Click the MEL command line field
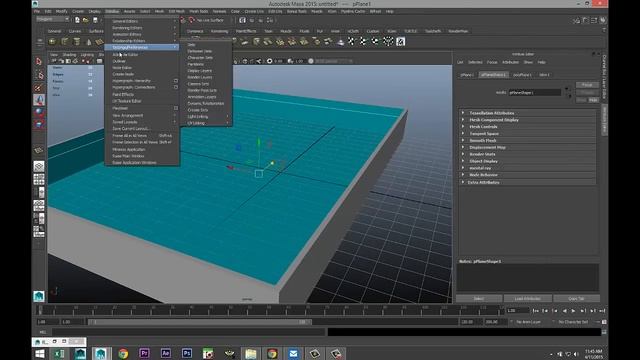The height and width of the screenshot is (360, 640). pyautogui.click(x=188, y=332)
